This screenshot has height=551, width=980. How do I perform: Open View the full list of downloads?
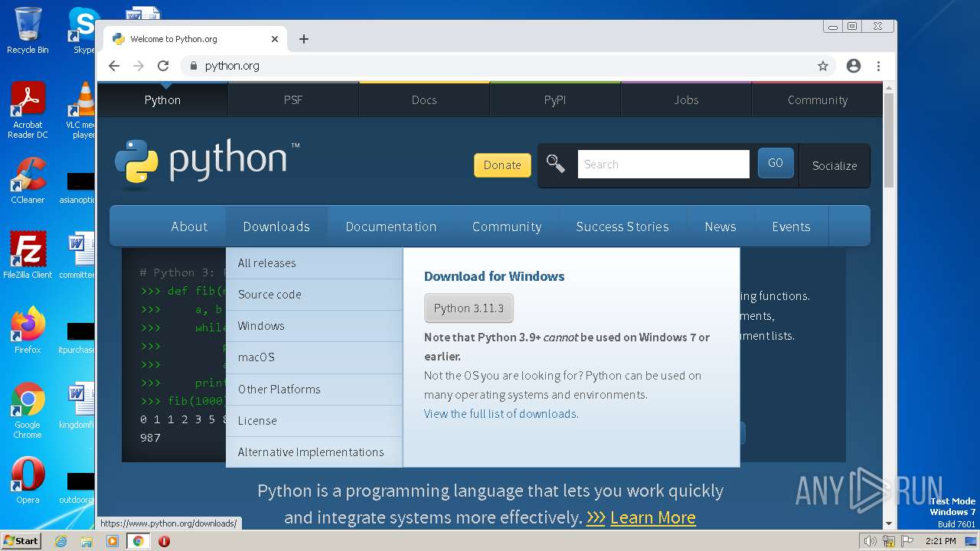click(x=501, y=413)
